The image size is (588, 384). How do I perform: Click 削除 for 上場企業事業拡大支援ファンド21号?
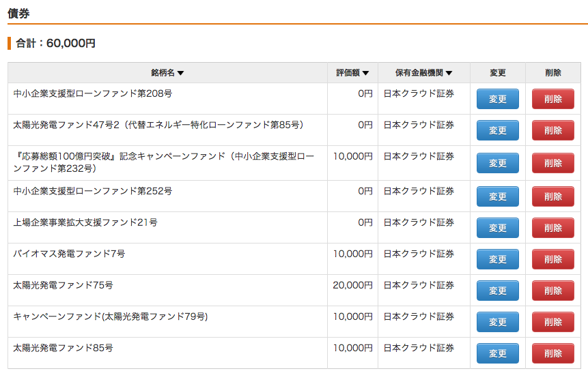[553, 228]
